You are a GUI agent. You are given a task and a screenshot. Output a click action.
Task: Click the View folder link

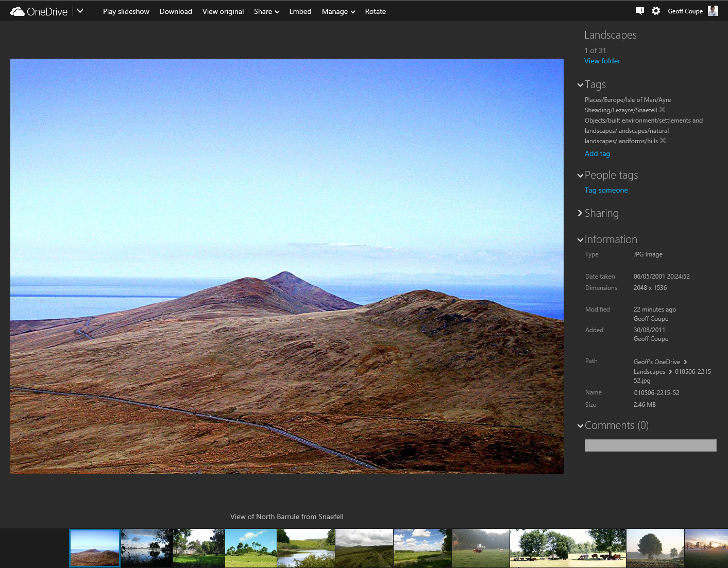[602, 61]
